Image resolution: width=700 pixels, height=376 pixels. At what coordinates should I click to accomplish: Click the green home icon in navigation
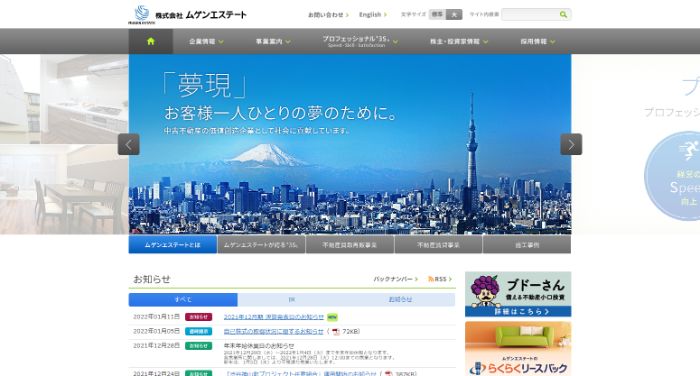point(151,41)
